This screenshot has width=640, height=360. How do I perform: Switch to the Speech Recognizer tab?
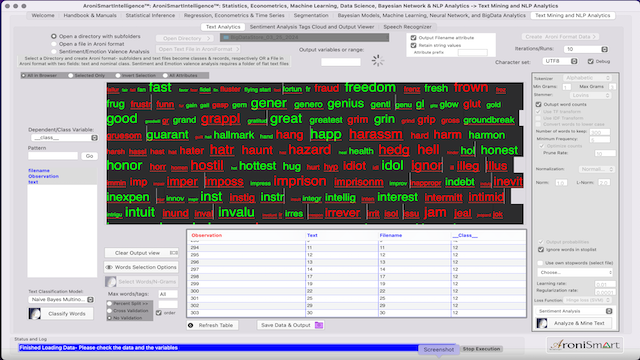pos(407,27)
